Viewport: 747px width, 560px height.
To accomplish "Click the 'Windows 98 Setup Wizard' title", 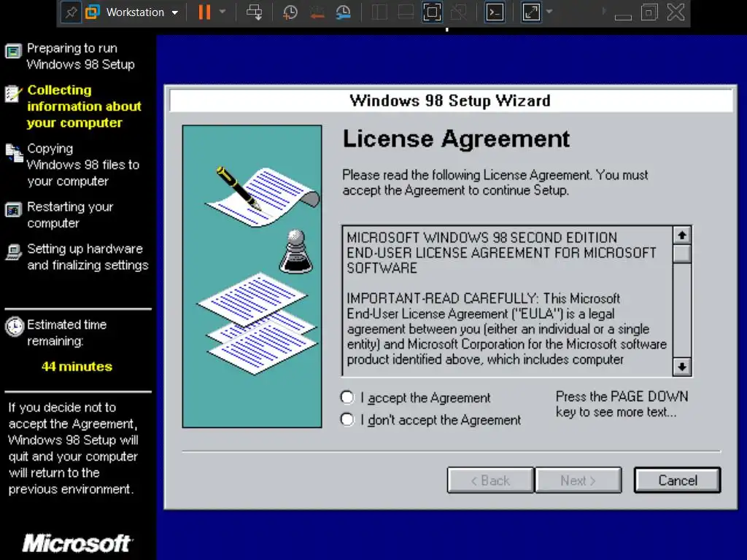I will point(449,101).
